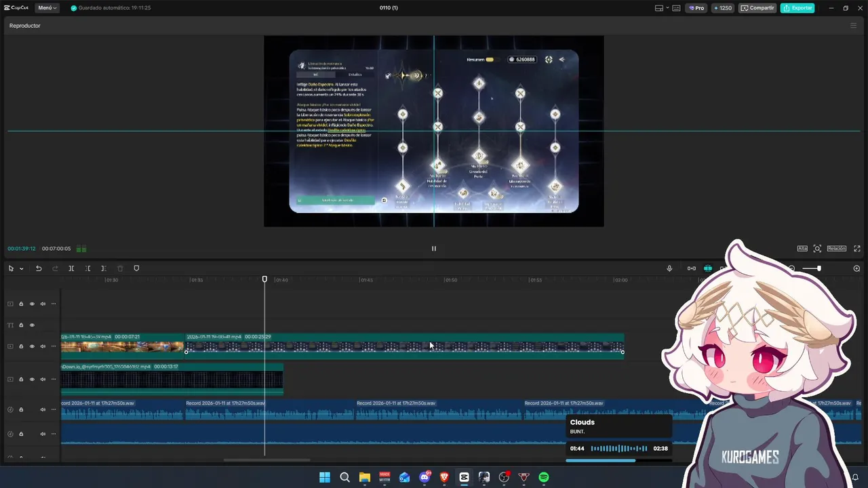This screenshot has height=488, width=868.
Task: Click the Compartir button
Action: coord(757,8)
